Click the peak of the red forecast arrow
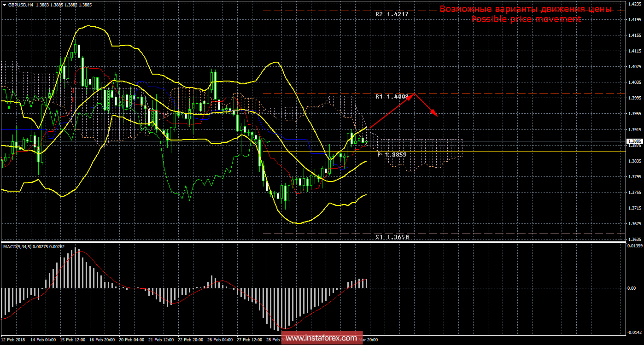Viewport: 644px width, 345px height. (x=415, y=94)
